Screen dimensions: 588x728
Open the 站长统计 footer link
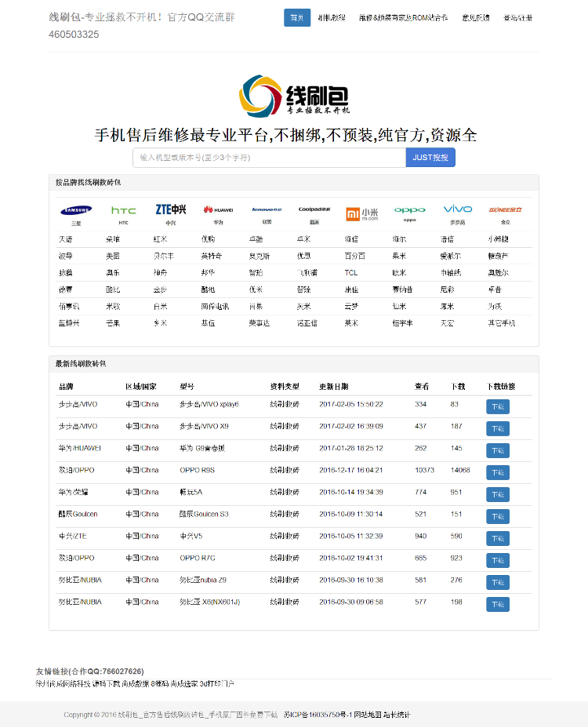pos(397,715)
